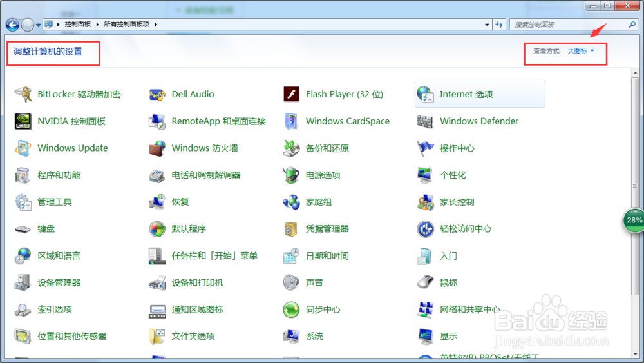This screenshot has width=644, height=363.
Task: Click the 入门 link text
Action: 448,256
